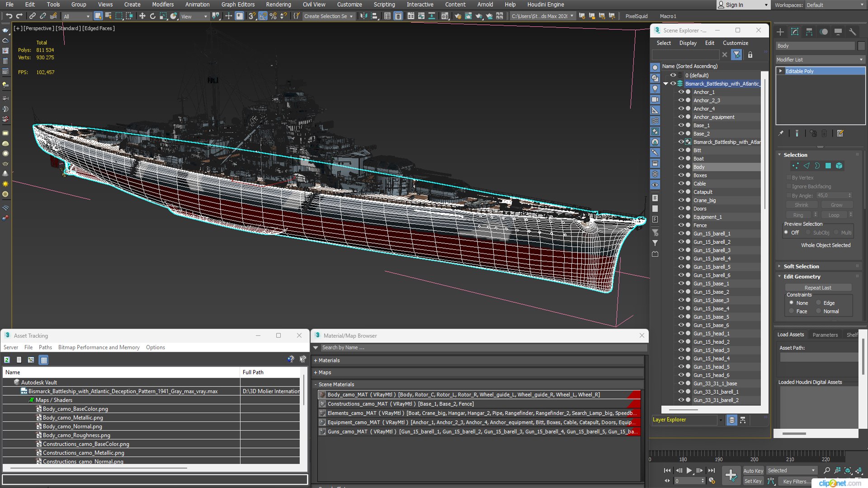Open Create Selection Set dropdown
This screenshot has height=488, width=868.
click(x=328, y=16)
